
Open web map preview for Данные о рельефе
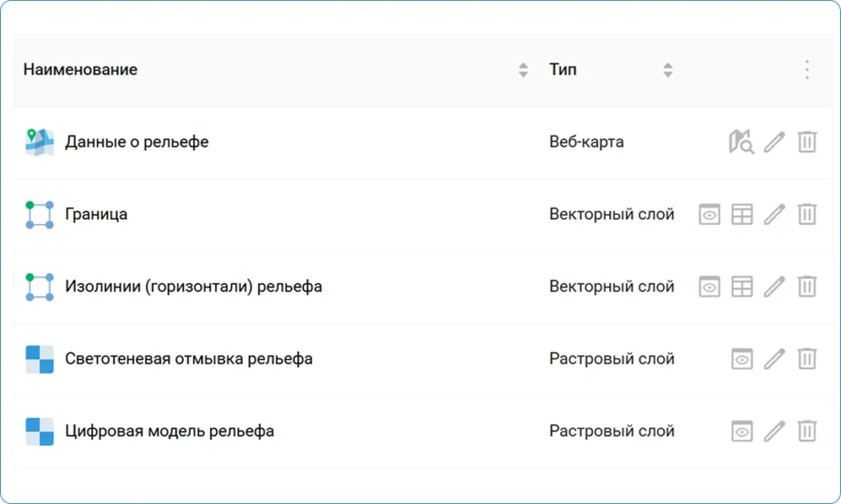(741, 142)
